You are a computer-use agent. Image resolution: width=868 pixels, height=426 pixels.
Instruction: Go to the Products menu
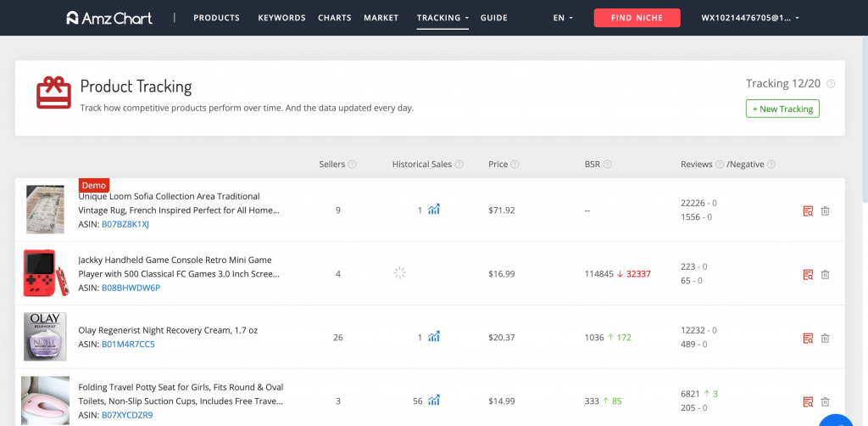coord(216,18)
